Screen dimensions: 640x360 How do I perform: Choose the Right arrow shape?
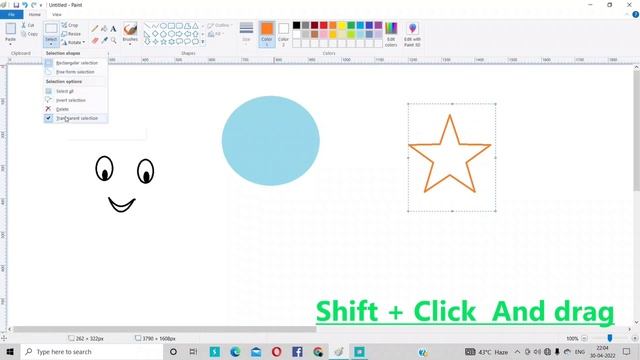[179, 34]
